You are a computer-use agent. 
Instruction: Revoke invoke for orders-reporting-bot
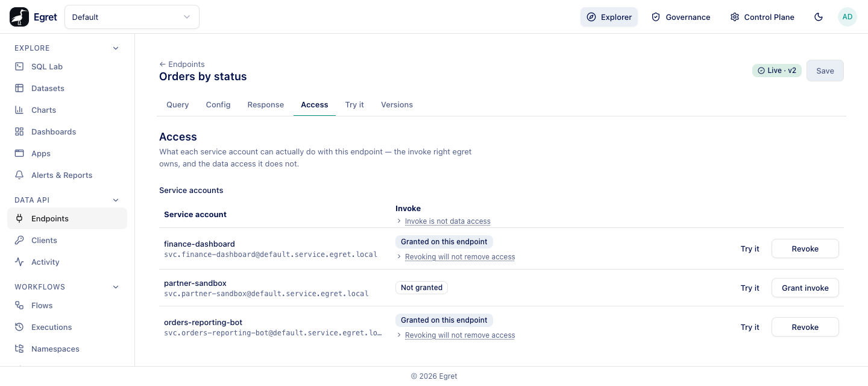[805, 327]
